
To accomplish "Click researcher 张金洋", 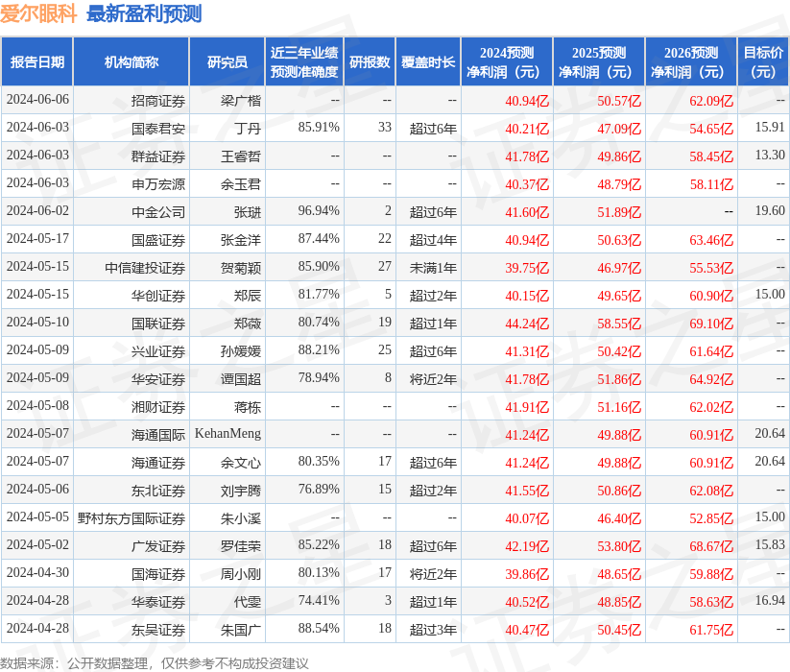I will [x=241, y=240].
